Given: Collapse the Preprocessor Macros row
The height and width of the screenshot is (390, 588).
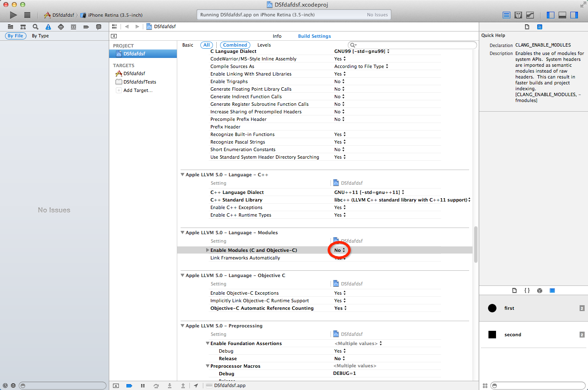Looking at the screenshot, I should coord(207,366).
